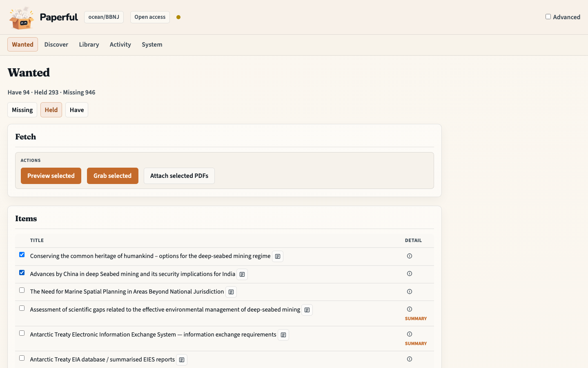This screenshot has height=368, width=588.
Task: Click the DETAIL column header
Action: coord(413,240)
